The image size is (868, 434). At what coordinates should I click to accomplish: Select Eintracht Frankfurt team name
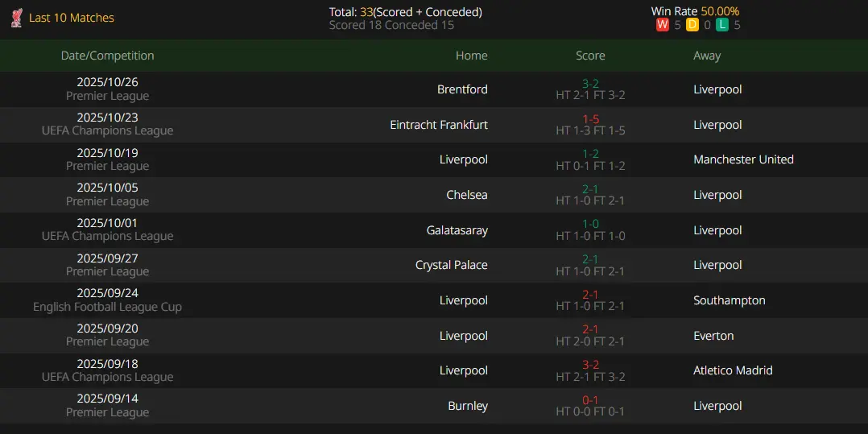(439, 125)
